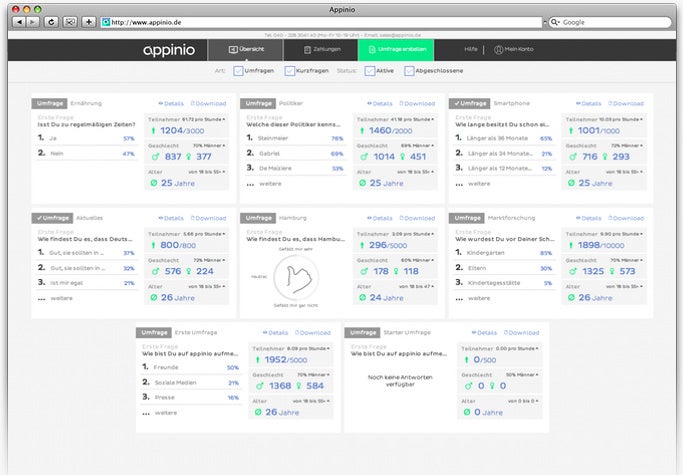Select answer row 1. Freunde
The image size is (683, 475).
(190, 367)
